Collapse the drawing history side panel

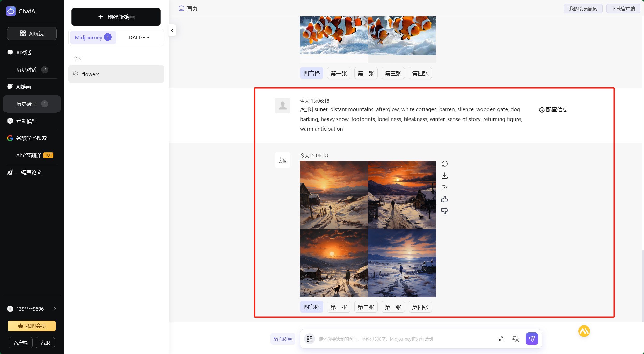point(172,31)
